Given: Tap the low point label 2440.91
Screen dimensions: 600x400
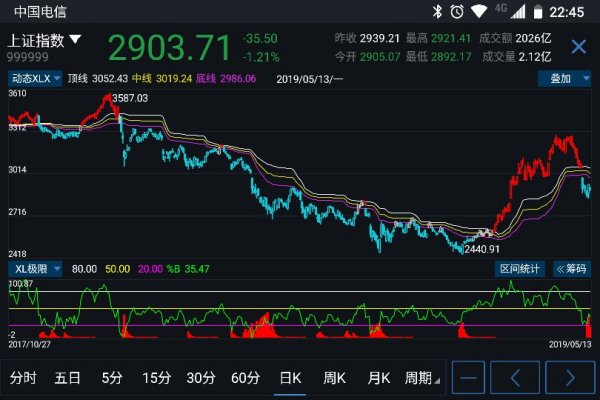Looking at the screenshot, I should 482,249.
